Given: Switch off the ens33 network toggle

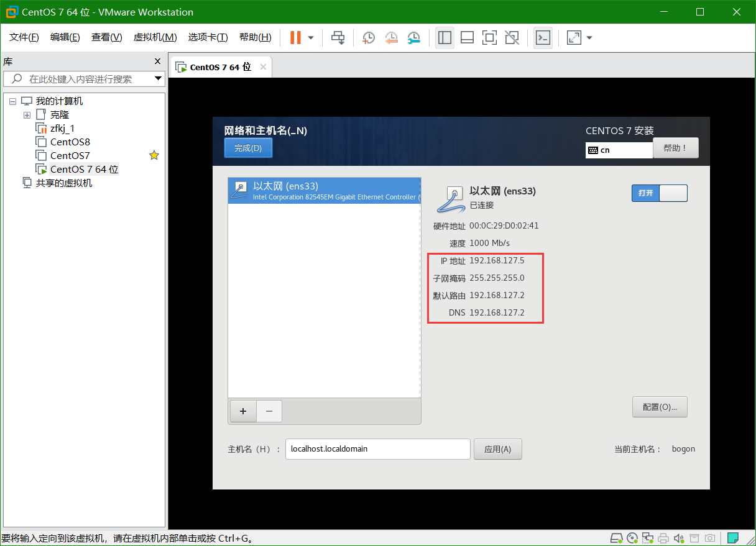Looking at the screenshot, I should (660, 193).
